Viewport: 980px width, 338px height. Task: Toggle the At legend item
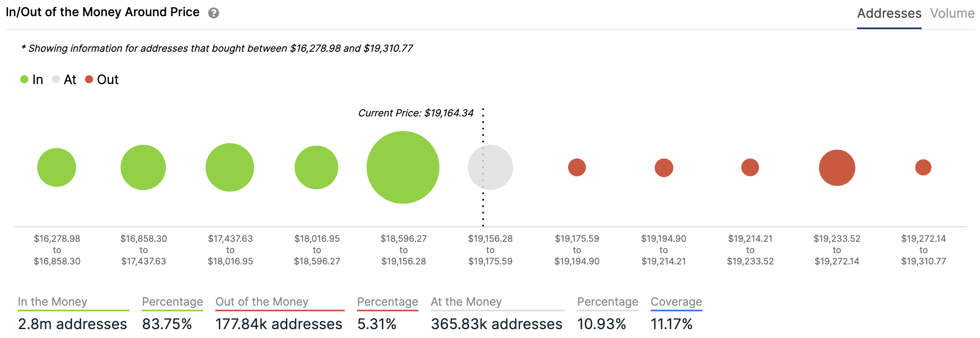[65, 80]
